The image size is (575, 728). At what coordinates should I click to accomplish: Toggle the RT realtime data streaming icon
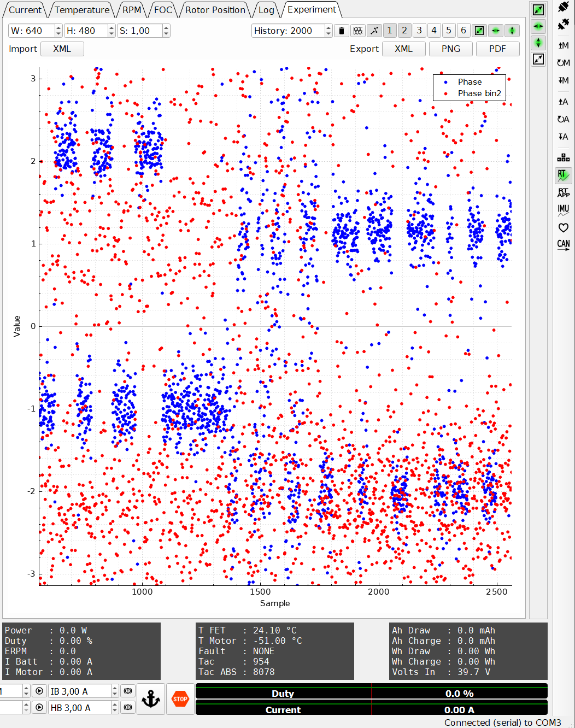click(x=563, y=175)
